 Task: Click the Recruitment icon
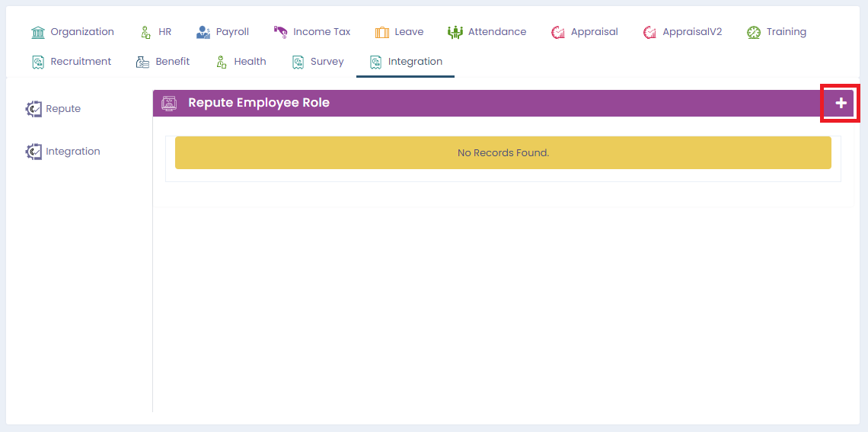coord(38,62)
